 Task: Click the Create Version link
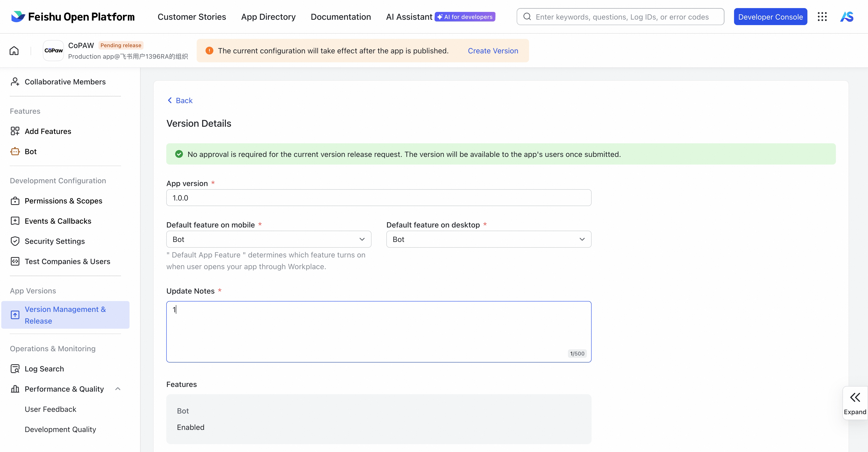(x=493, y=51)
